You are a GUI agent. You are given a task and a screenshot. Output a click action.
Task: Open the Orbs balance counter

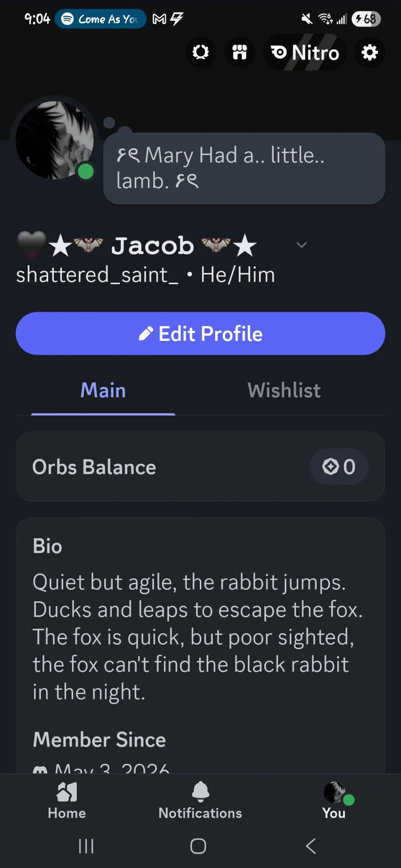pyautogui.click(x=339, y=467)
